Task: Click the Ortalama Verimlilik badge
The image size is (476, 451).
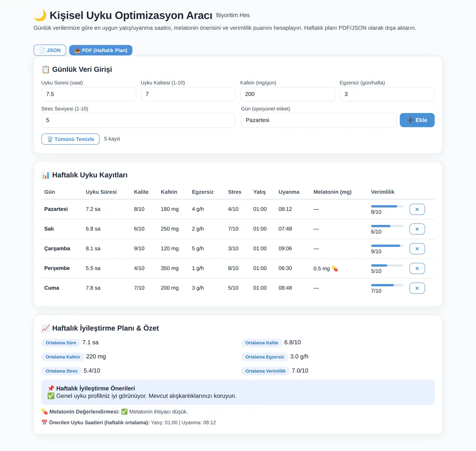Action: [x=265, y=371]
